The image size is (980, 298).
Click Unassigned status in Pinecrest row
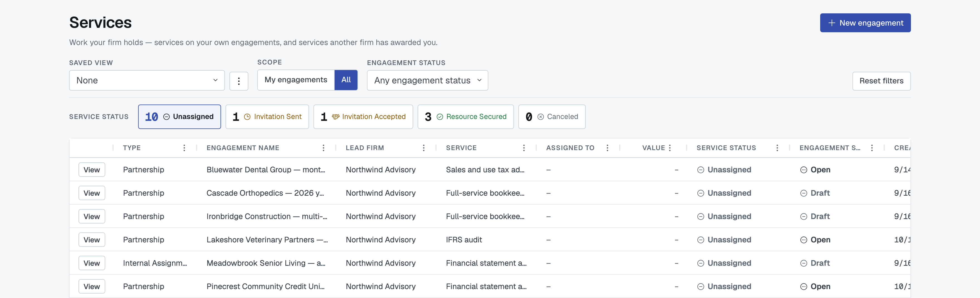coord(724,287)
